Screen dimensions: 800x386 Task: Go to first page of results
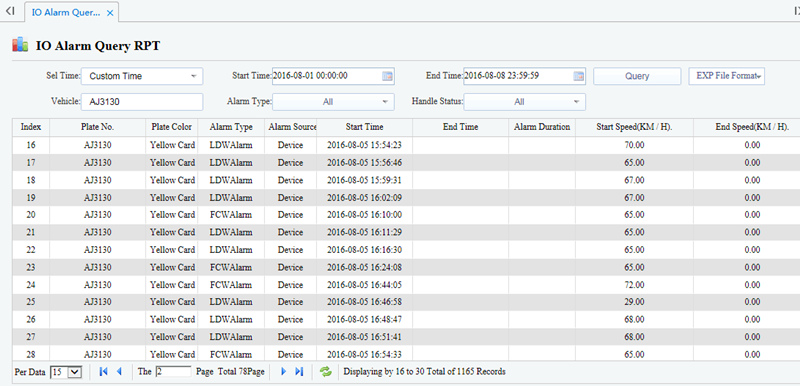[x=104, y=372]
